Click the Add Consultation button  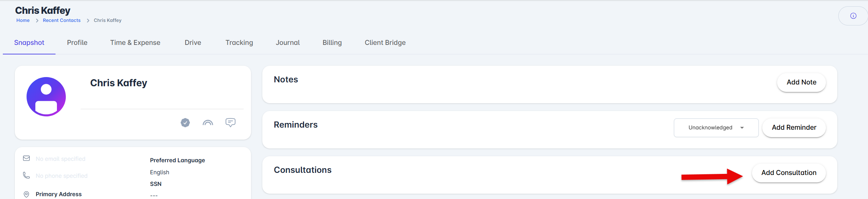(788, 173)
